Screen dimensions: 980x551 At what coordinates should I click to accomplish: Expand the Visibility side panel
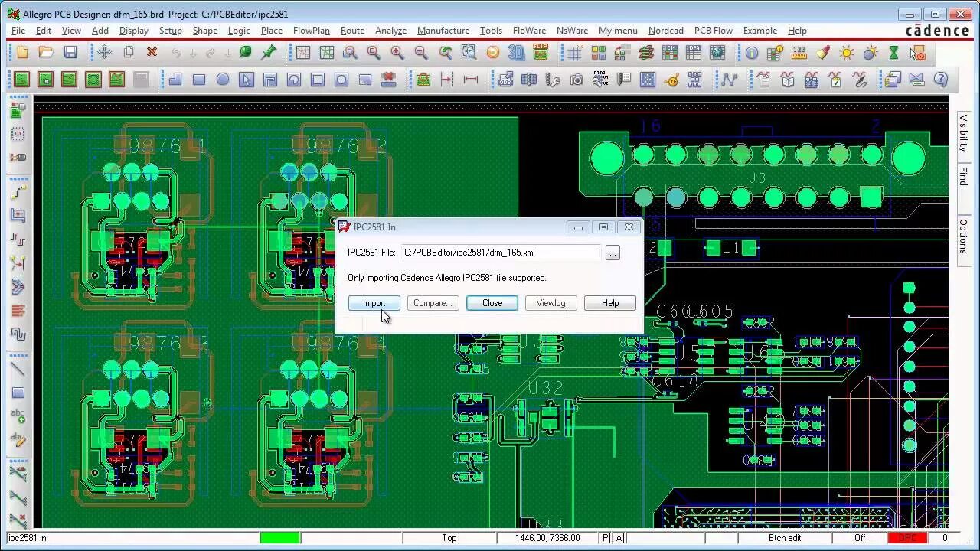coord(964,133)
